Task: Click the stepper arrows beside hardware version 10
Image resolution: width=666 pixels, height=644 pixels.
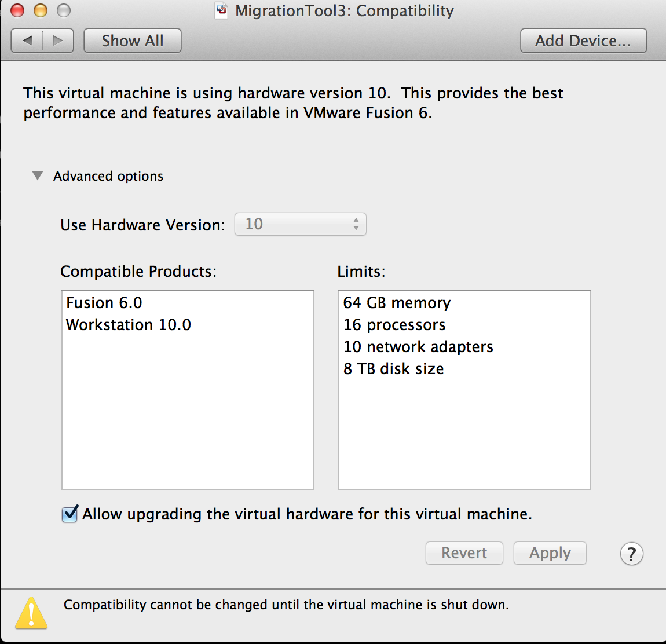Action: [357, 224]
